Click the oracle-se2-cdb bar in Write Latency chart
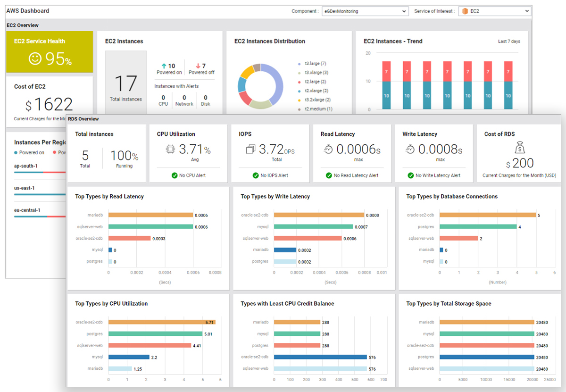566x392 pixels. point(319,215)
